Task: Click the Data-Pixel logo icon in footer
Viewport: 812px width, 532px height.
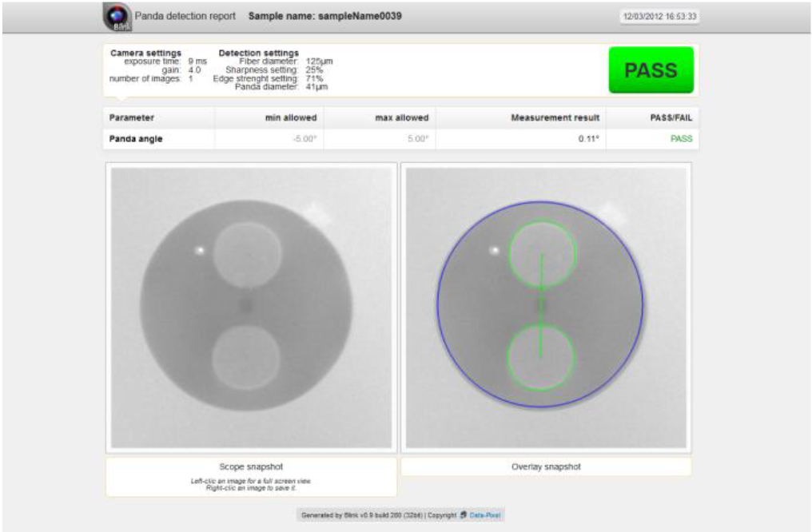Action: pyautogui.click(x=464, y=515)
